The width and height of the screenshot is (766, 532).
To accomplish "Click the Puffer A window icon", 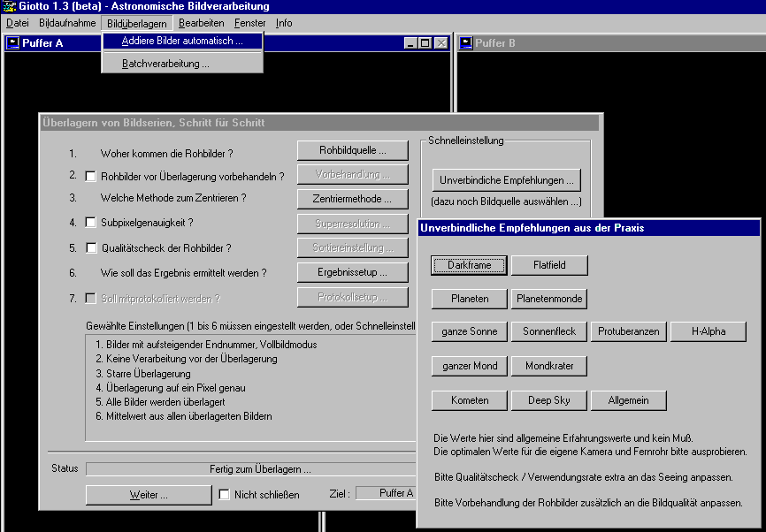I will click(13, 42).
